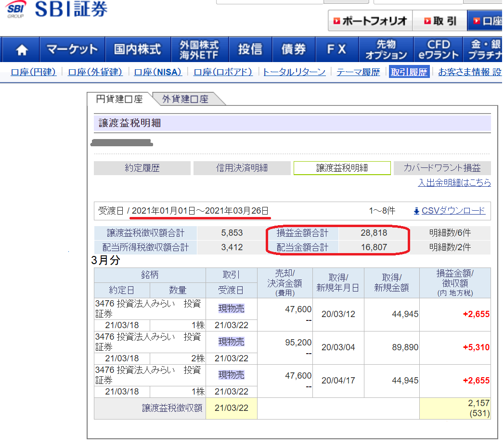Open the 投信 menu

(250, 50)
